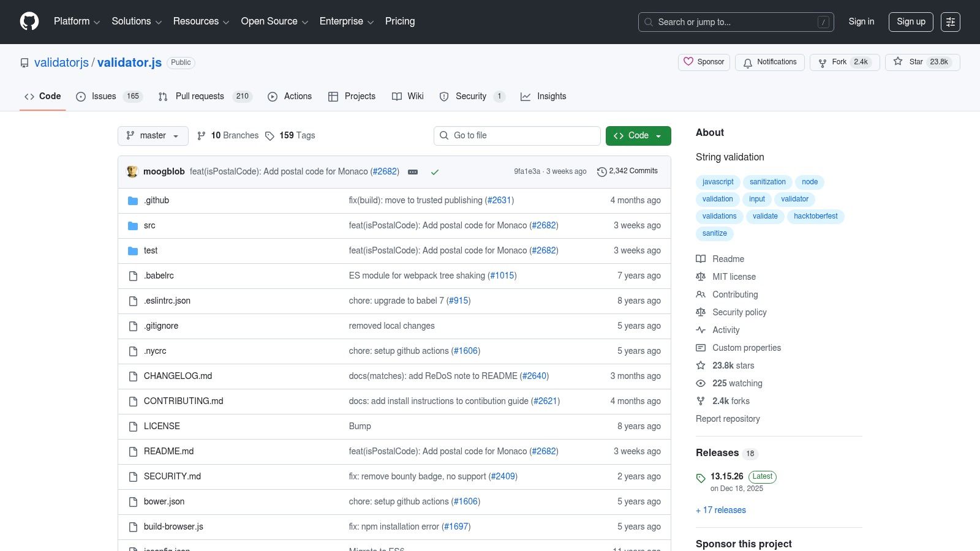Click the tag icon next to 159 Tags
980x551 pixels.
270,135
